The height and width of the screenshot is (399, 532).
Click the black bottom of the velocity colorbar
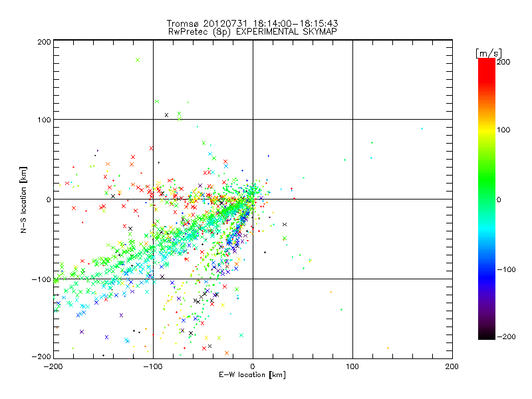point(487,335)
